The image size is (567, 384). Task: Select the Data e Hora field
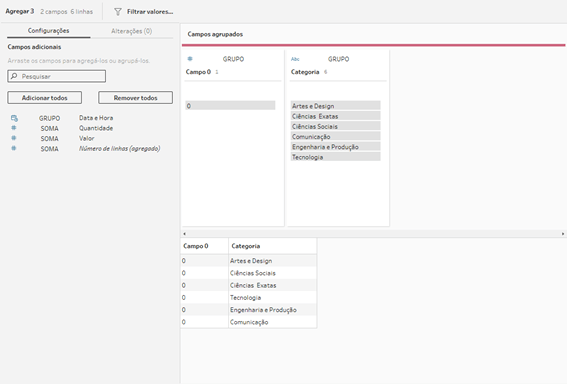pos(96,118)
